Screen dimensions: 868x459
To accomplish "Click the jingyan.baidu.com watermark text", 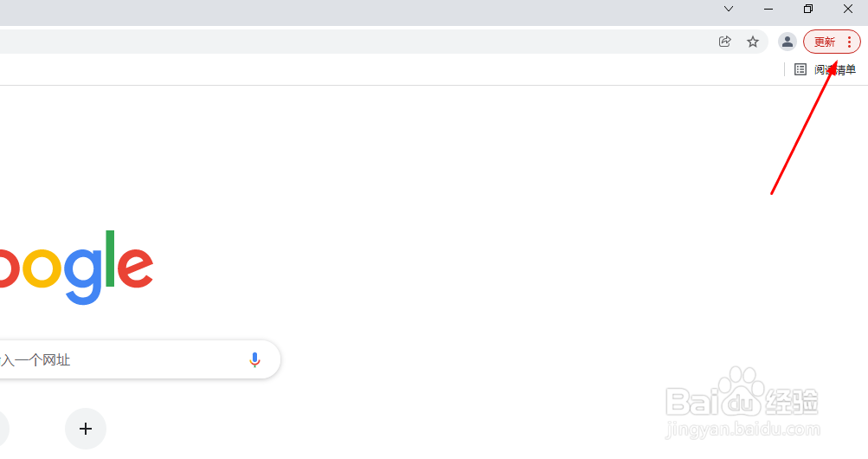I will pyautogui.click(x=743, y=429).
